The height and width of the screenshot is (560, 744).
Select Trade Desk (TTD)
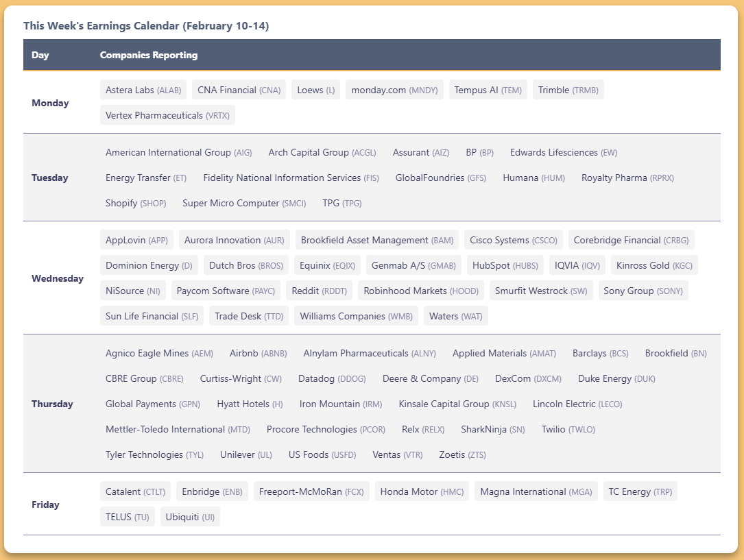pyautogui.click(x=249, y=316)
